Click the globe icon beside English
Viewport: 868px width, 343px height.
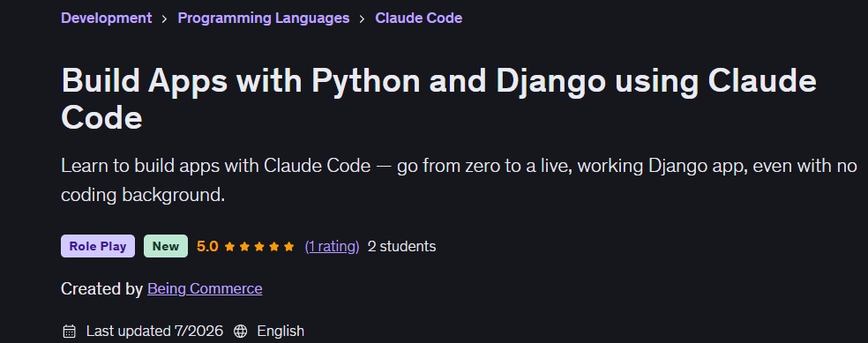click(240, 332)
